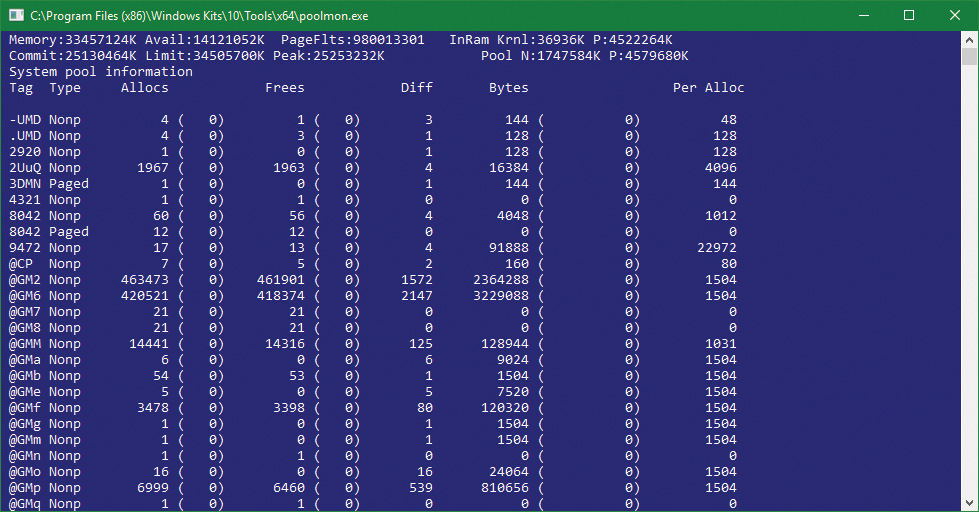The height and width of the screenshot is (512, 979).
Task: Select the @GM2 tag row
Action: point(25,280)
